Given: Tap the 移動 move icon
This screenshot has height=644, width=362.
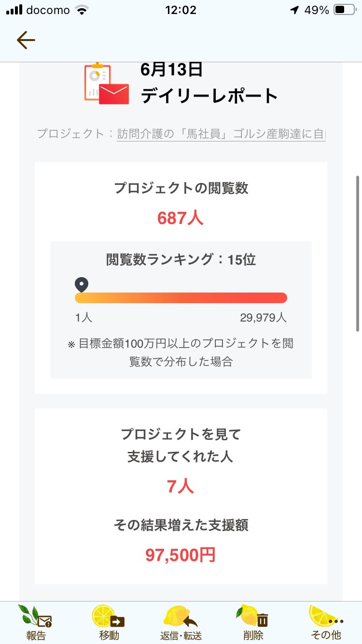Looking at the screenshot, I should tap(109, 622).
